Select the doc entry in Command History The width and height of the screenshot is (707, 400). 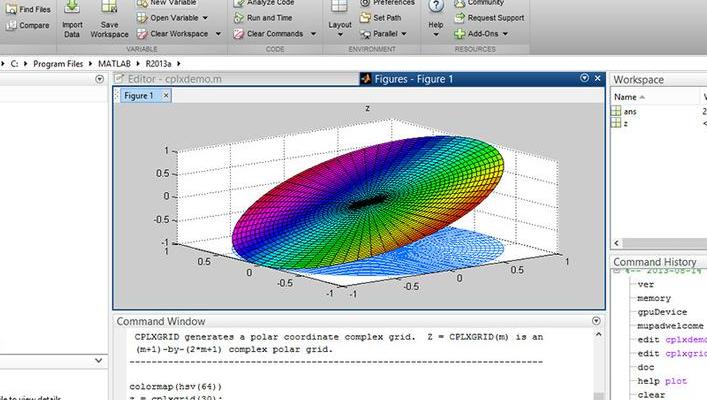click(645, 368)
